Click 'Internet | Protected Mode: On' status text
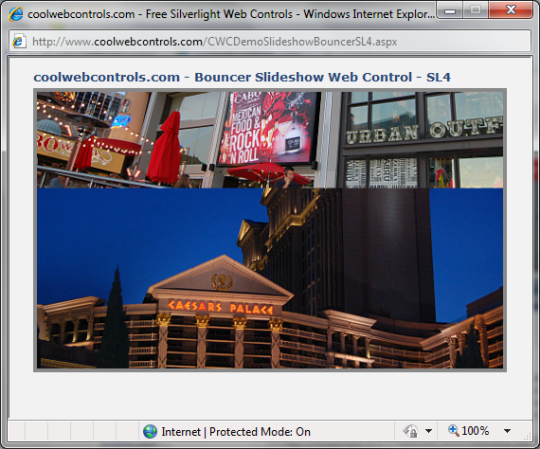 click(236, 431)
